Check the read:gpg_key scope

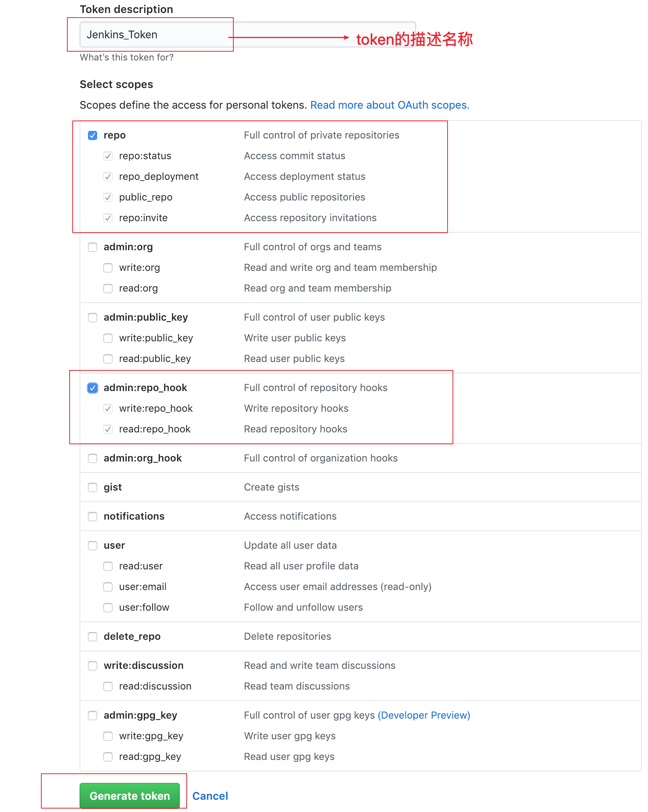pyautogui.click(x=108, y=757)
